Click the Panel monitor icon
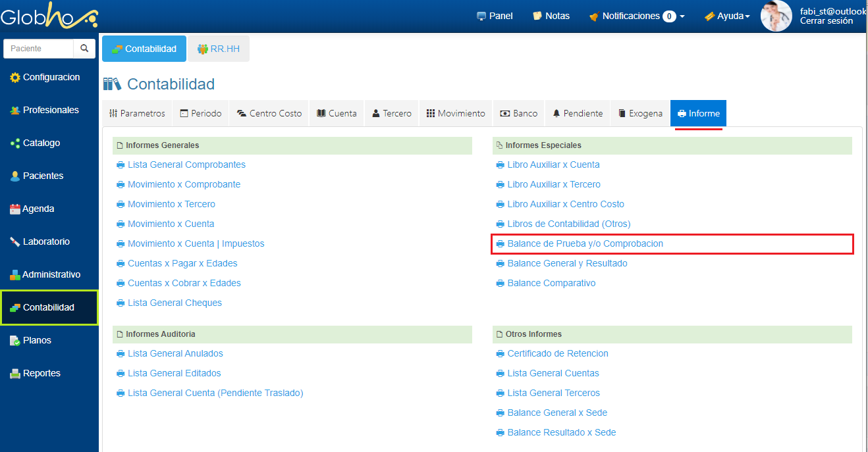 (481, 16)
